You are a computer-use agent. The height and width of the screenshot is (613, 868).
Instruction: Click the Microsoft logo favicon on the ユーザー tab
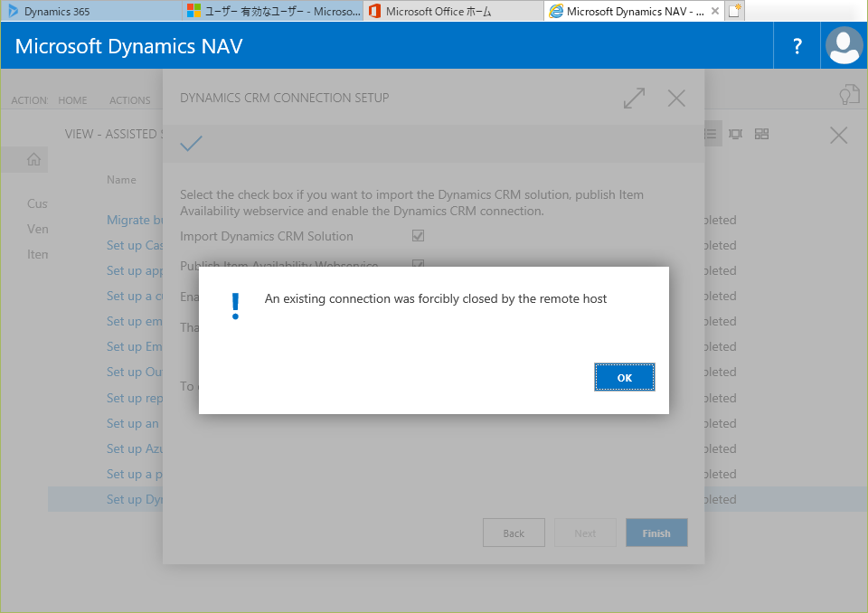click(193, 11)
